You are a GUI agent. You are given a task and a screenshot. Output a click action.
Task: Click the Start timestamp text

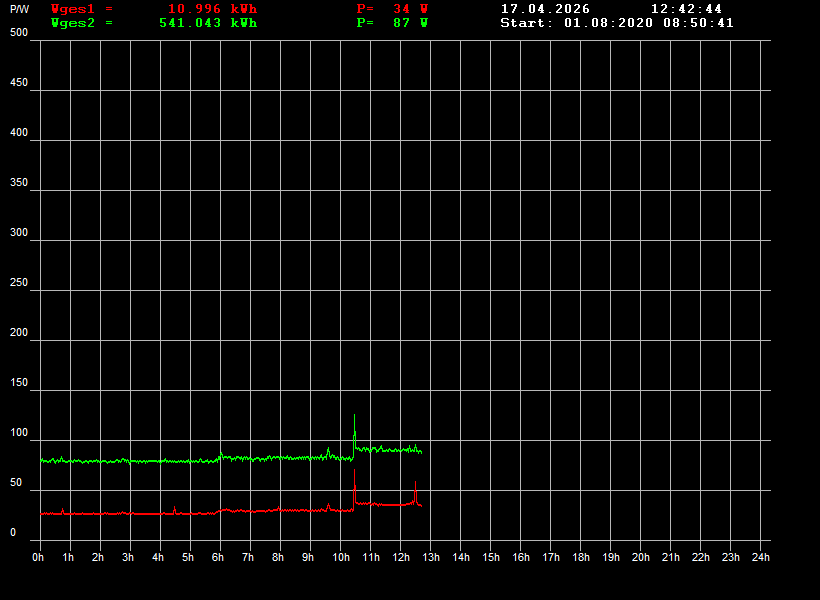point(617,23)
